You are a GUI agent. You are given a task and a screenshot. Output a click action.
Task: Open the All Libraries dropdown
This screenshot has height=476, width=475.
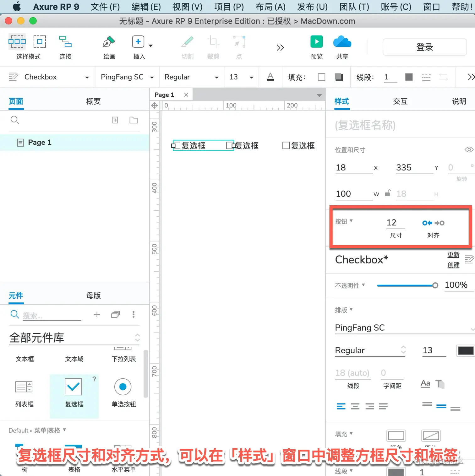74,338
